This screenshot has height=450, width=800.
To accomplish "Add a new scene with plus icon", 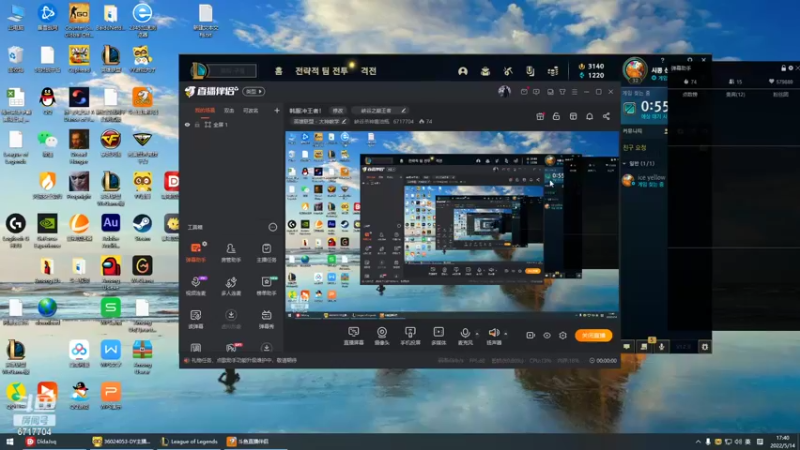I will click(x=277, y=110).
